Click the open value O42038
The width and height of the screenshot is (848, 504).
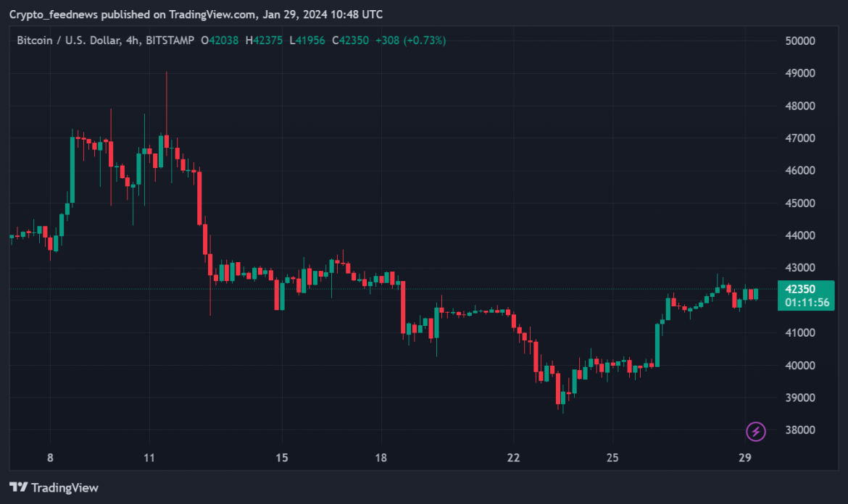221,41
